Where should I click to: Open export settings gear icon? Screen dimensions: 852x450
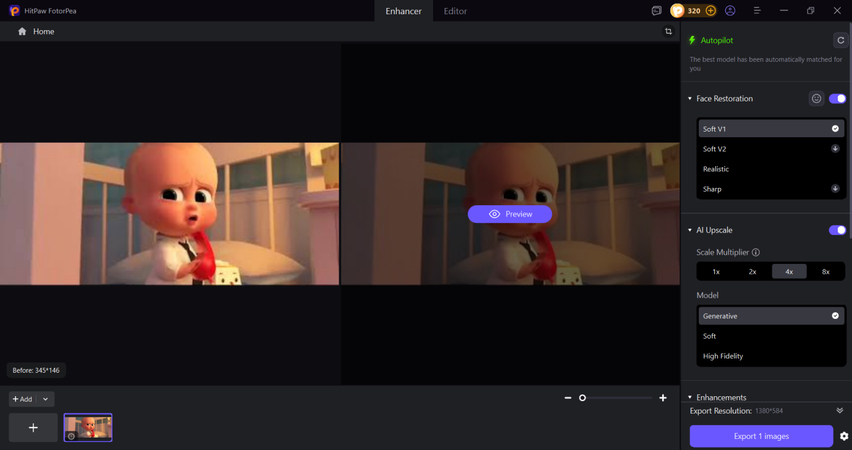844,436
